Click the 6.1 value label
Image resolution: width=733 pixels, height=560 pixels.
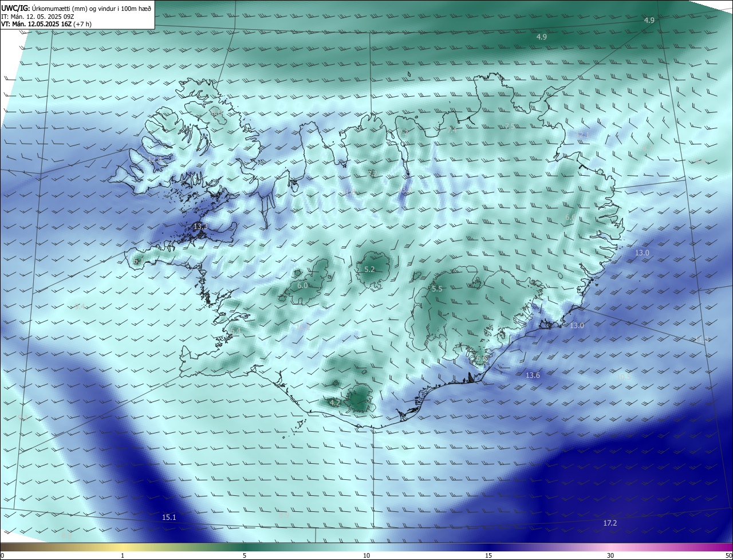pos(138,261)
